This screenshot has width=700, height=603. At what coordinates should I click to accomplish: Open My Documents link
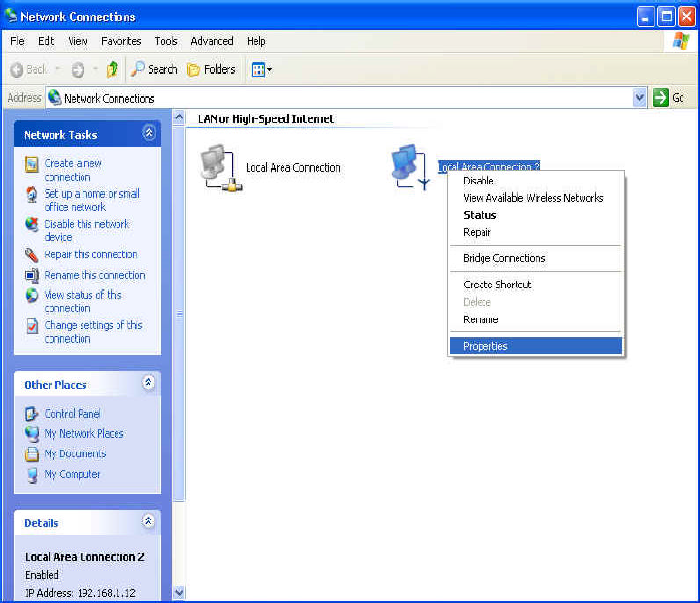coord(75,453)
